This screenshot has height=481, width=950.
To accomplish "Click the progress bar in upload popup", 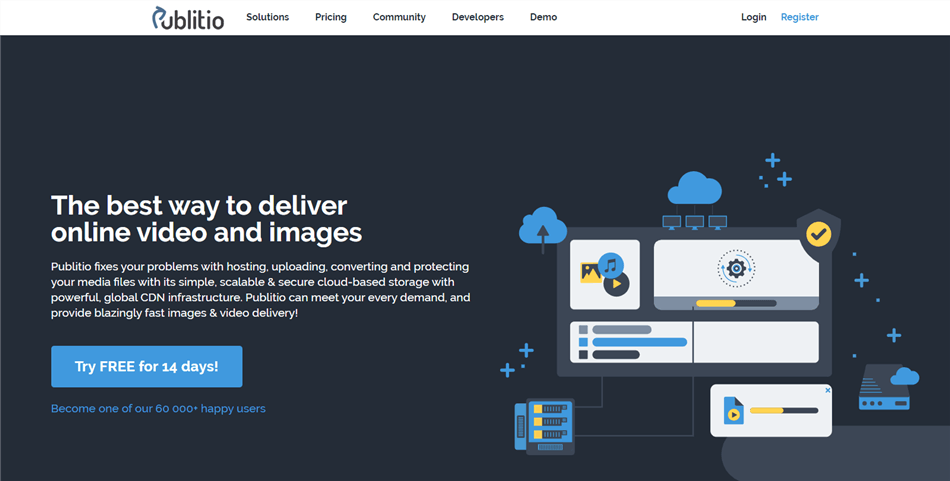I will click(784, 411).
